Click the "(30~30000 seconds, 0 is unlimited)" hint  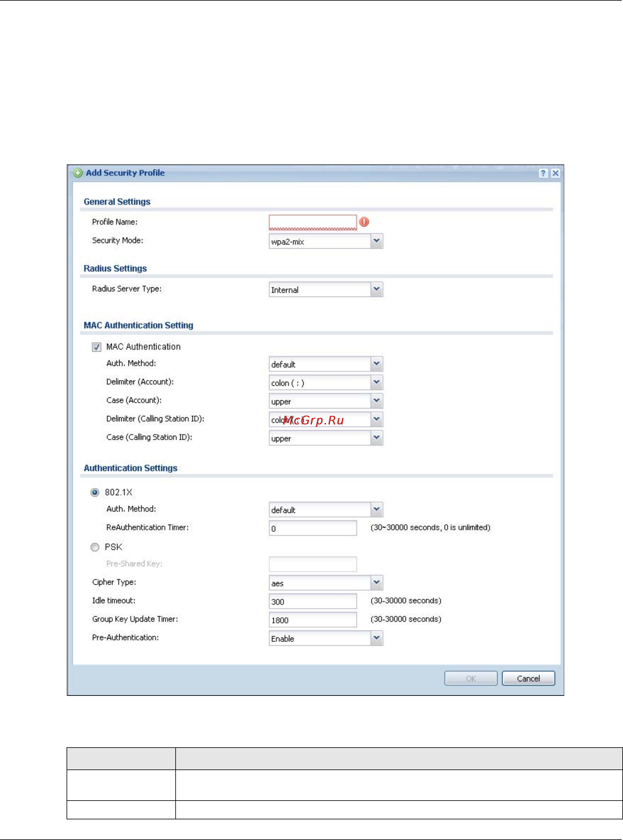click(430, 527)
